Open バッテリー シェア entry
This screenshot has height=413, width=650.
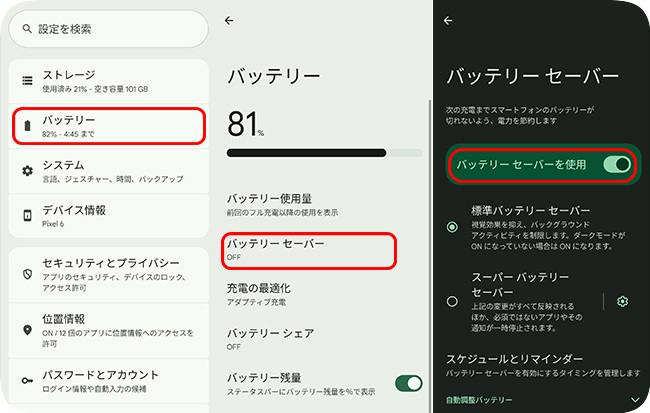point(325,339)
